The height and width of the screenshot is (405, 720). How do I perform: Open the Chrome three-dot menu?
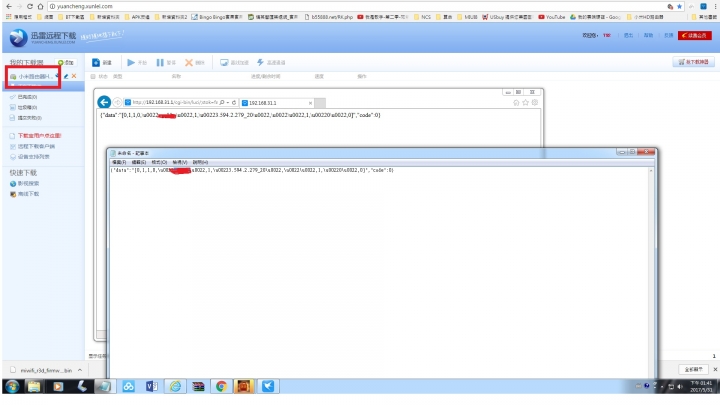(715, 6)
